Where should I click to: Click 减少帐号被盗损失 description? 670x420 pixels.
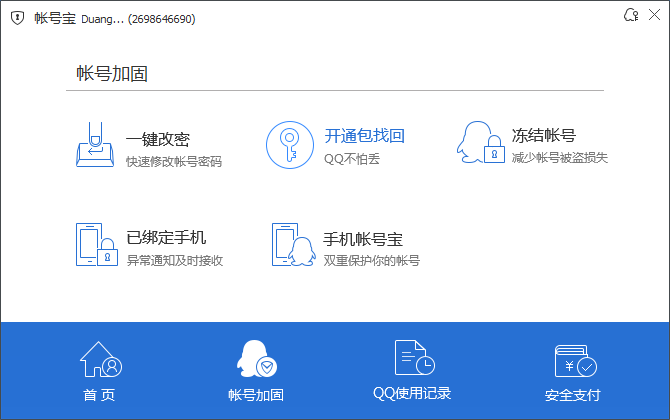click(x=560, y=158)
